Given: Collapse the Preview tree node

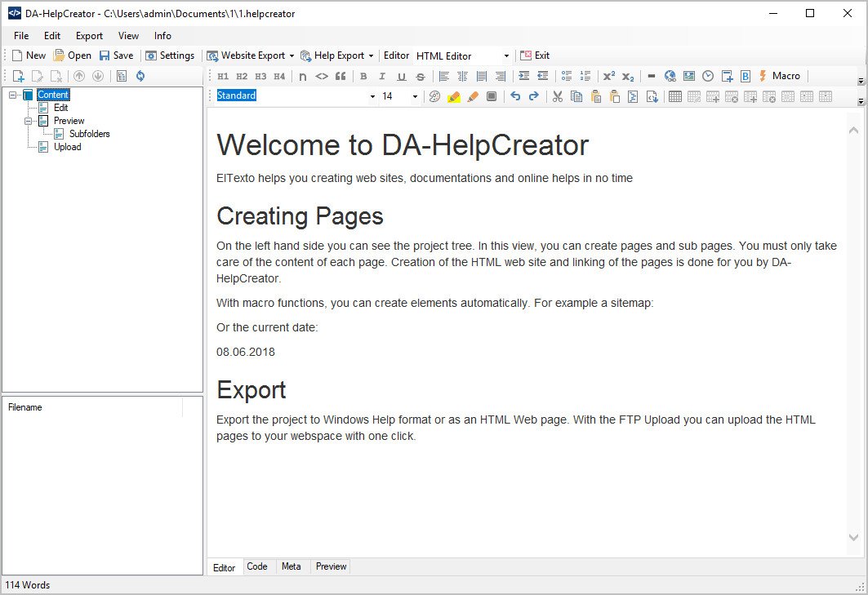Looking at the screenshot, I should tap(29, 121).
